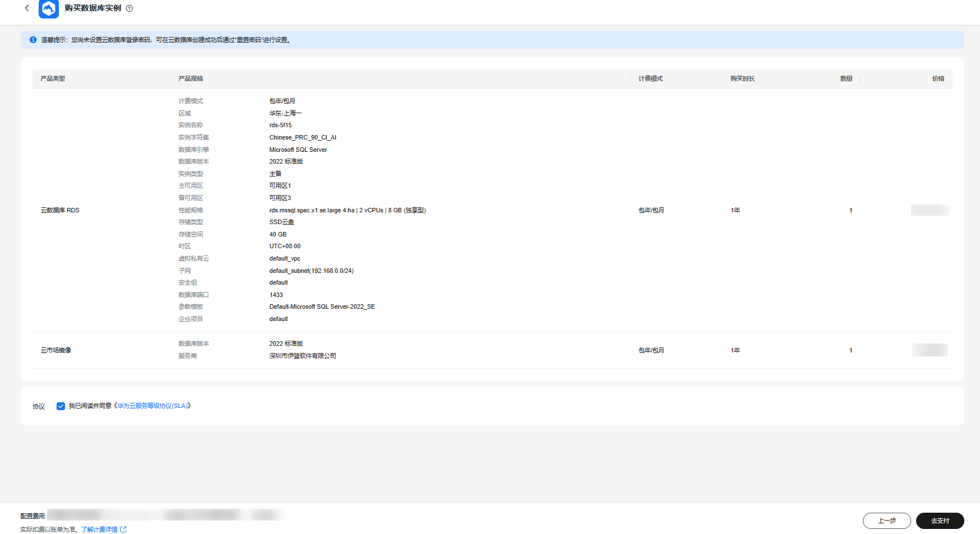Click the 数量 column header

[x=846, y=78]
